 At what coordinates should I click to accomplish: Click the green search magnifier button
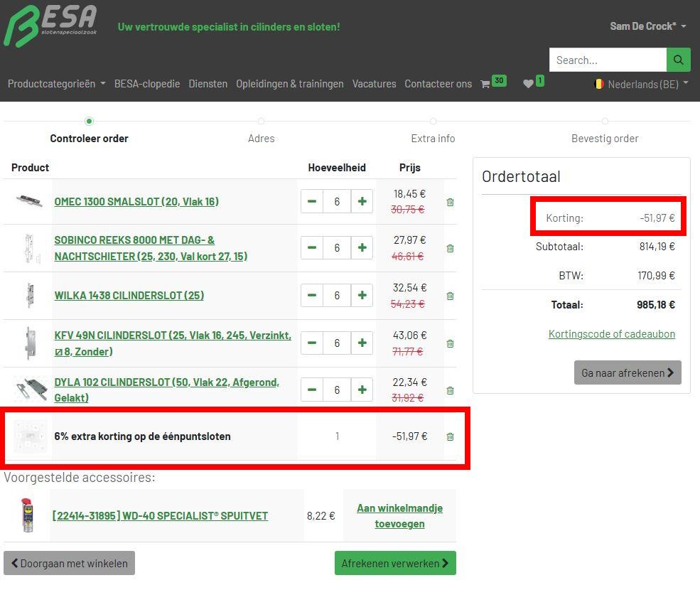[x=678, y=60]
